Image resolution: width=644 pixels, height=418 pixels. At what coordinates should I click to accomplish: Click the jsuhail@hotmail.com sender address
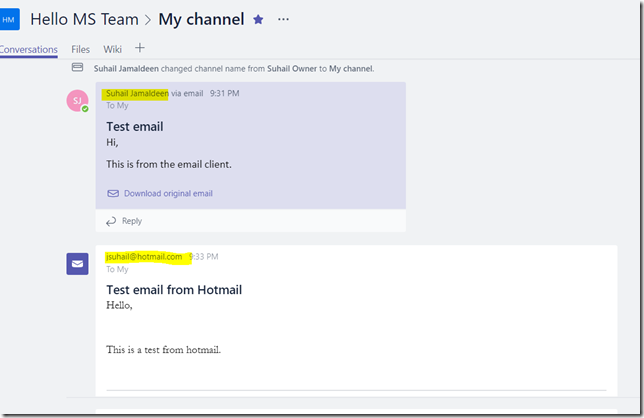[144, 257]
